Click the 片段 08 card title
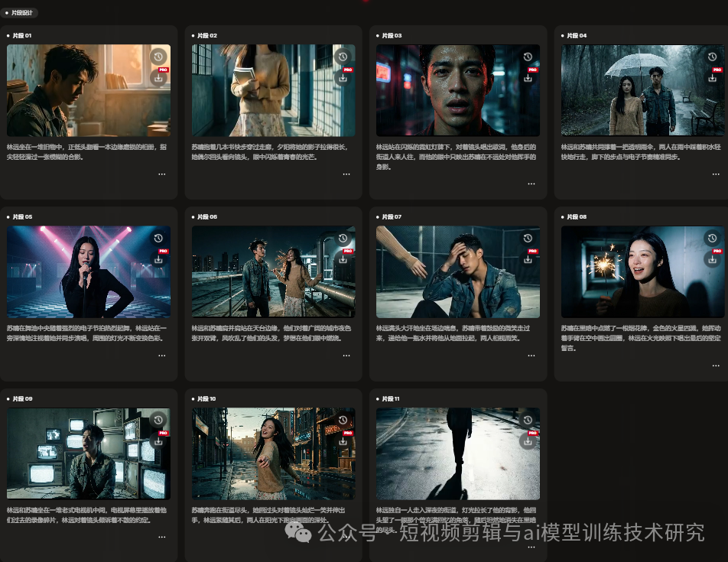The height and width of the screenshot is (562, 728). [x=577, y=216]
